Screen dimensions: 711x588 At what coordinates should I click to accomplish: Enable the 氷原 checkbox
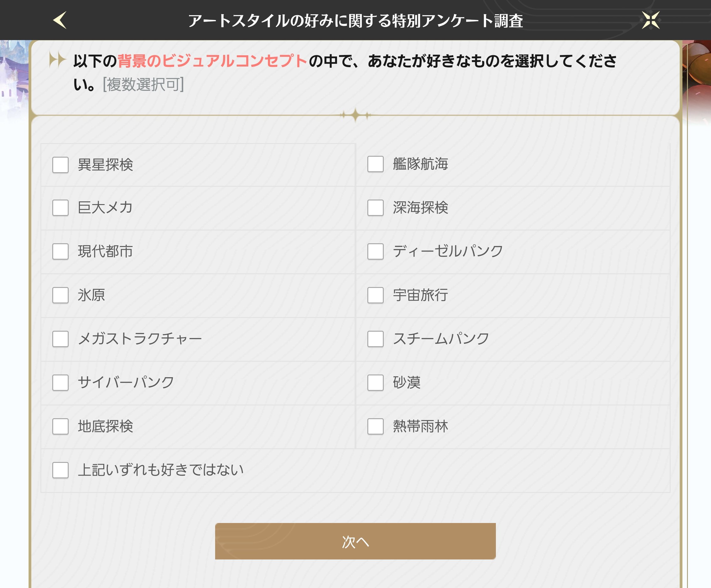[60, 295]
